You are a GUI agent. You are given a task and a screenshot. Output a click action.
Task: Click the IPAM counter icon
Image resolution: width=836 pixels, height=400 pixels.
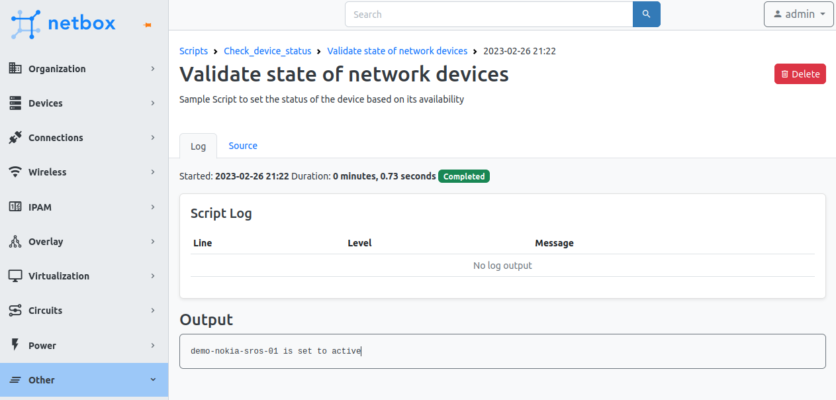click(15, 207)
